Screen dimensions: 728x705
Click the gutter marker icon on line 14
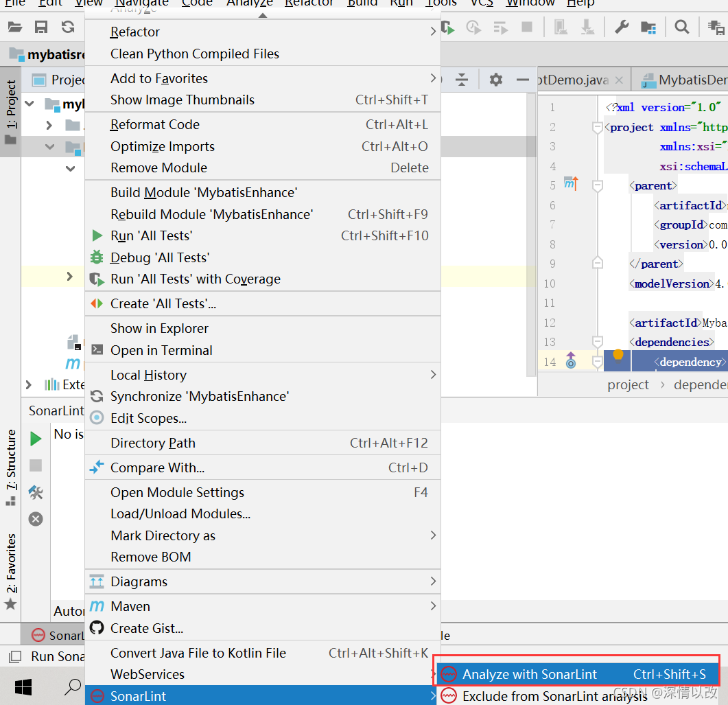click(571, 360)
